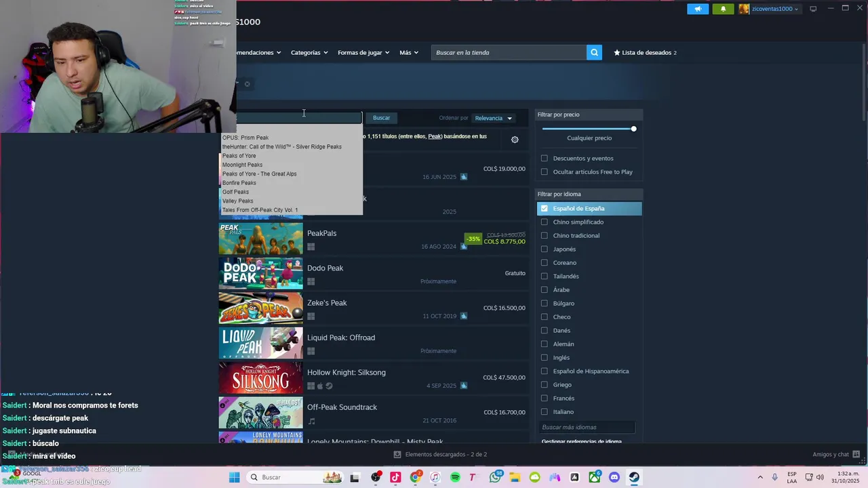Click the Steam taskbar icon
Screen dimensions: 868x488
tap(634, 477)
